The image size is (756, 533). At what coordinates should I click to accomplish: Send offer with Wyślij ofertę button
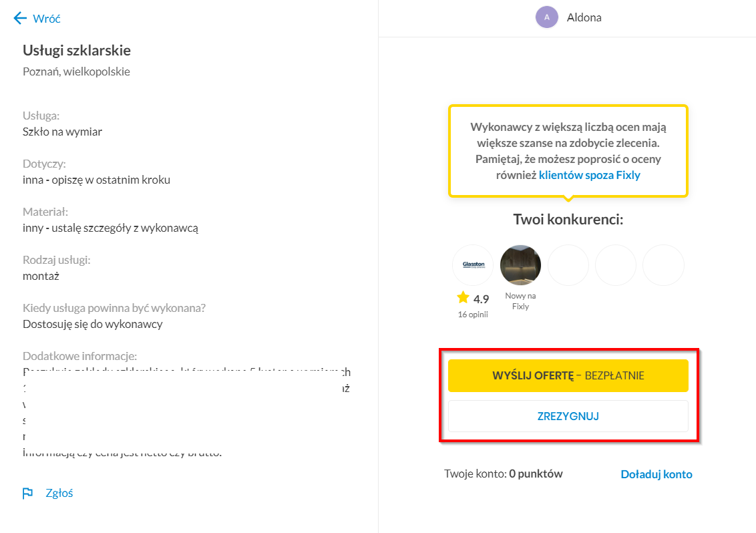point(568,375)
